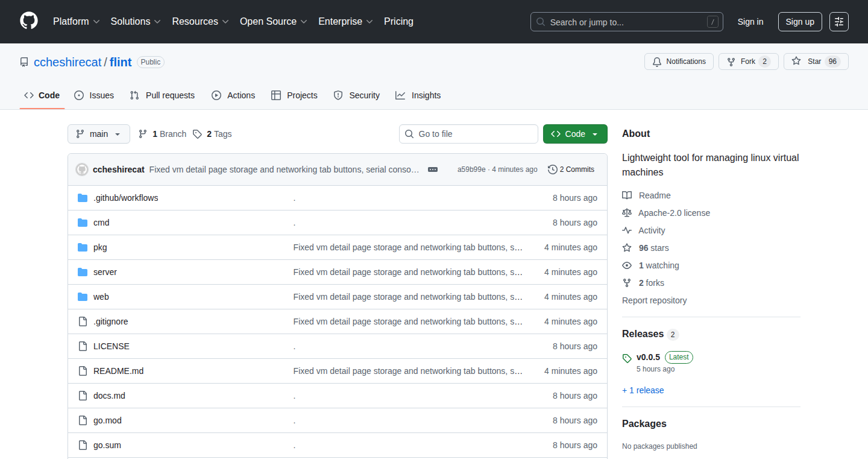The image size is (868, 459).
Task: Open commit hash a59b99e
Action: click(471, 169)
